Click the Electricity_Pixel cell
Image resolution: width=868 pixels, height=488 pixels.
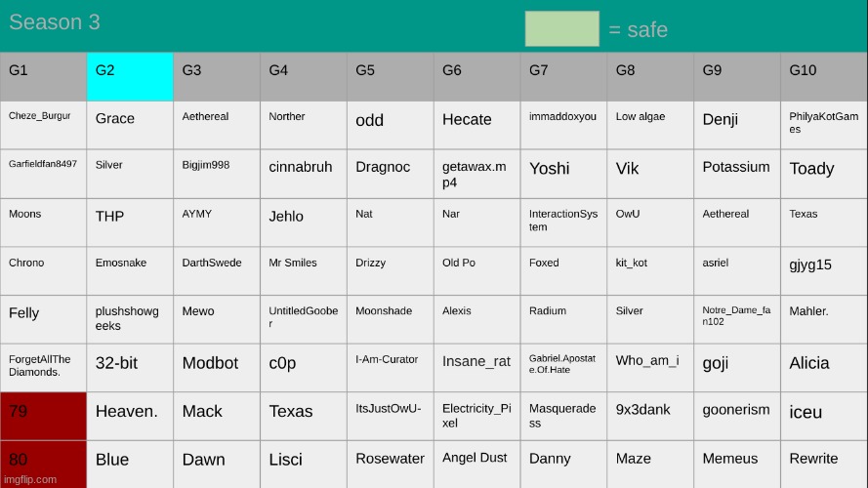(476, 416)
